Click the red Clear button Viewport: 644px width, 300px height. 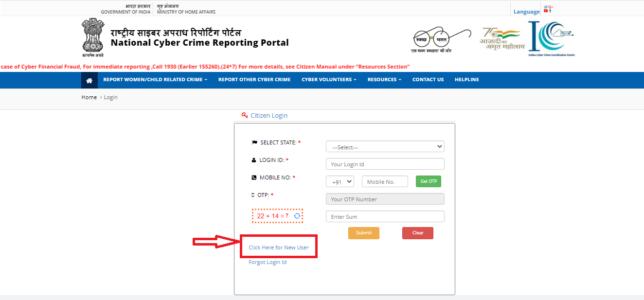[418, 233]
